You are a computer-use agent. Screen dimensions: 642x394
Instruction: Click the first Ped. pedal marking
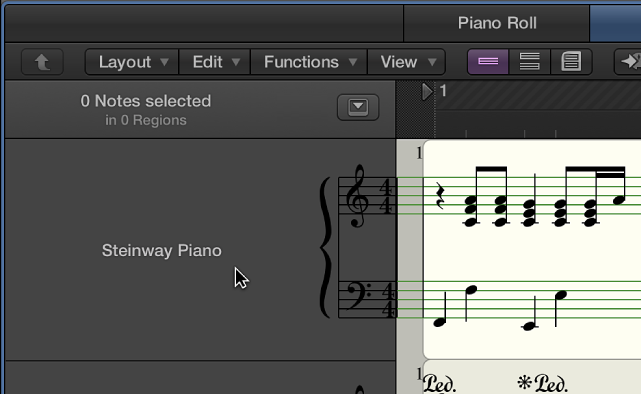pos(439,384)
